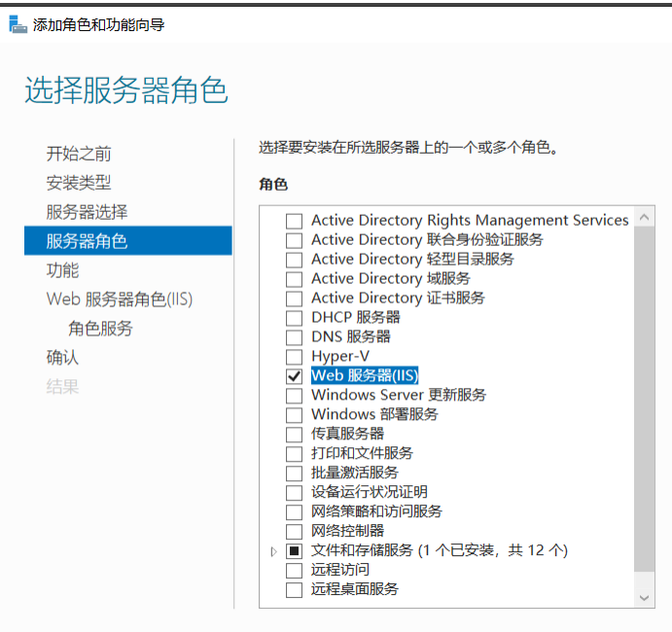This screenshot has width=672, height=632.
Task: Select the DNS 服务器 role label
Action: pyautogui.click(x=351, y=336)
